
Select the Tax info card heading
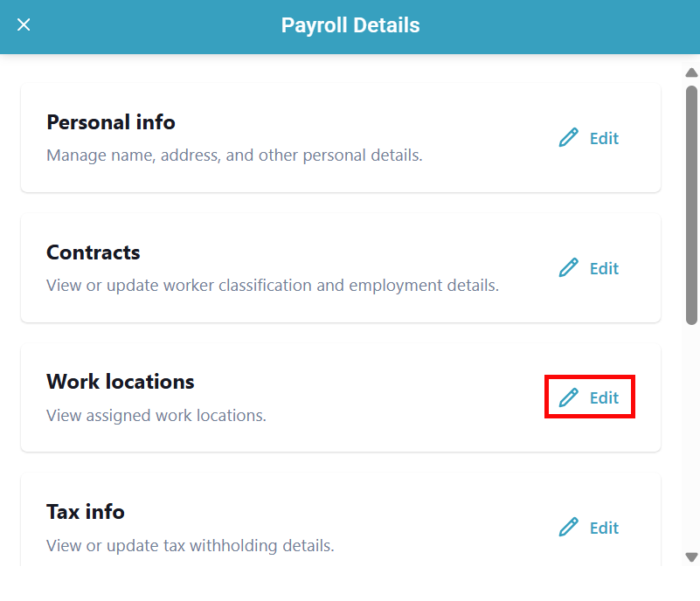[x=86, y=512]
